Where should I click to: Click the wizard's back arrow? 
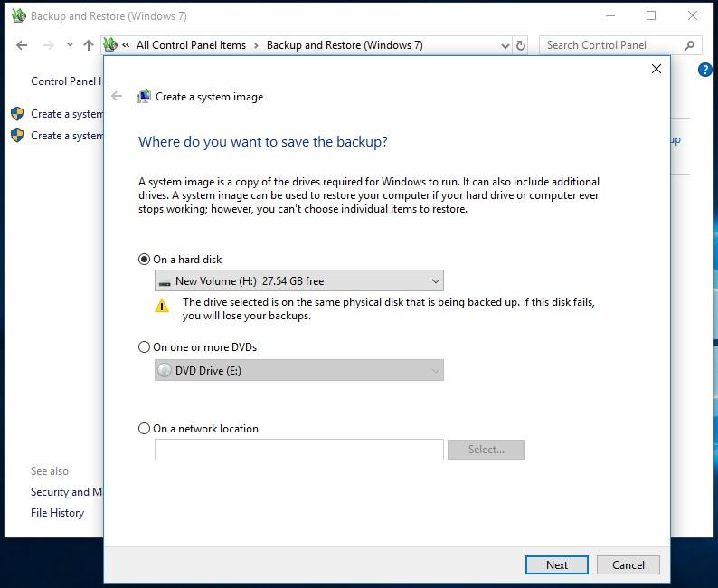[x=118, y=96]
